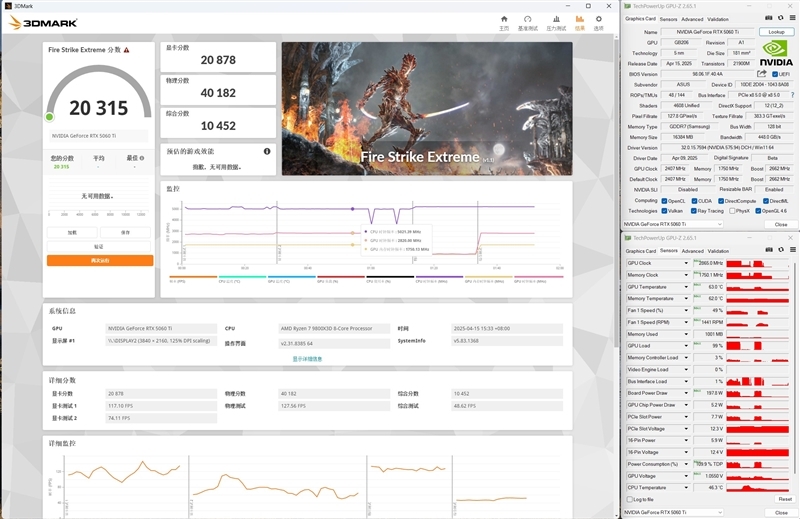
Task: Enable the Log to file checkbox
Action: [630, 500]
